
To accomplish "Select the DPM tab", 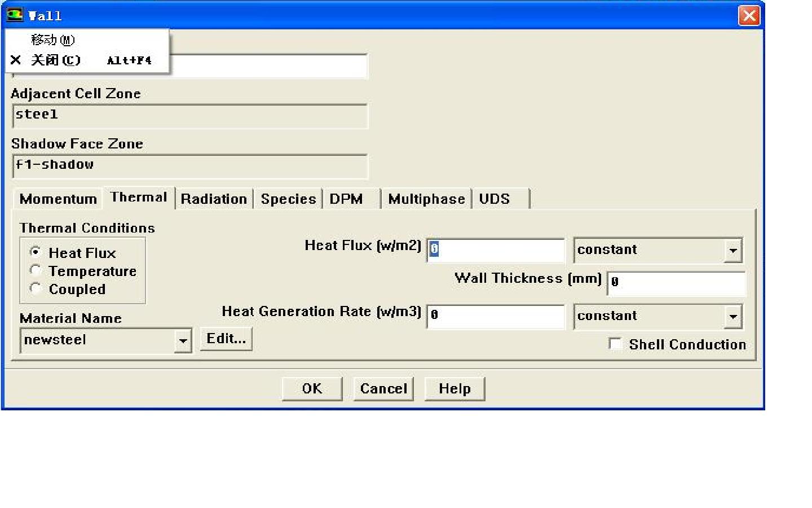I will [x=346, y=199].
